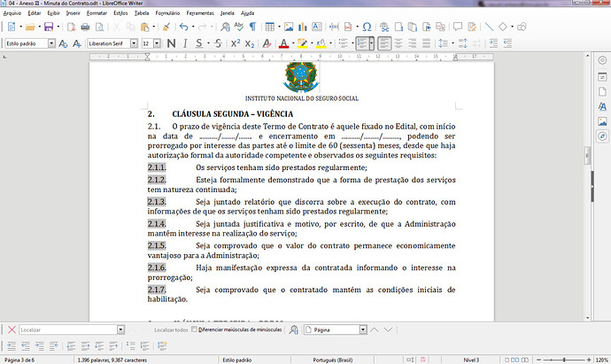The height and width of the screenshot is (364, 611).
Task: Click the Clone formatting brush icon
Action: [x=166, y=27]
